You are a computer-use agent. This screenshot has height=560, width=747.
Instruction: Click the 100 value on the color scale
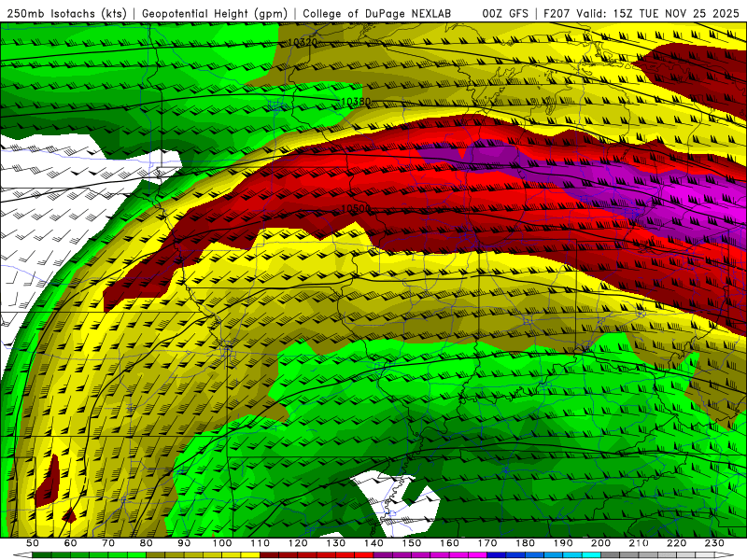coord(222,543)
